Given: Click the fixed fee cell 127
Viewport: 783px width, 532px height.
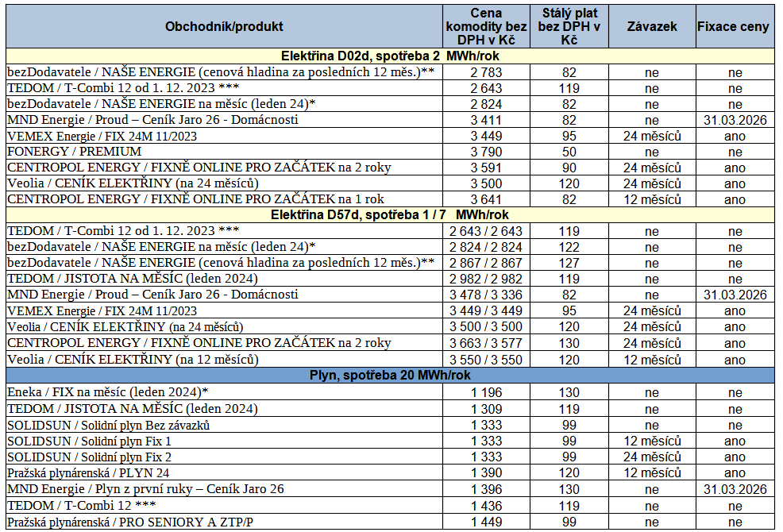Looking at the screenshot, I should point(569,263).
